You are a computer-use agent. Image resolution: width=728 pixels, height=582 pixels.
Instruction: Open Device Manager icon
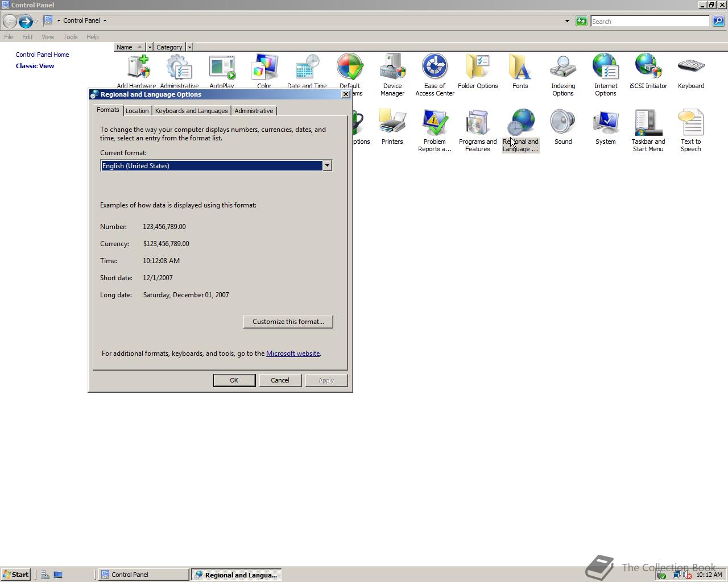tap(392, 74)
